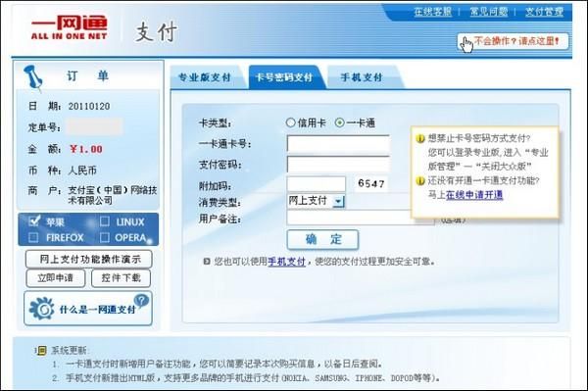Click the pushpin icon beside 订单
Screen dimensions: 588x391
33,78
